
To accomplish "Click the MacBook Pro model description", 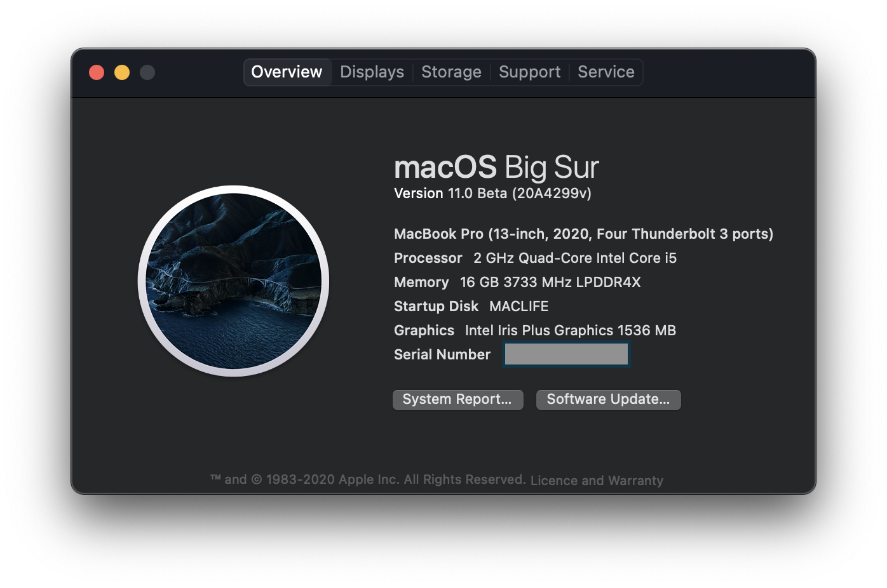I will click(x=583, y=234).
